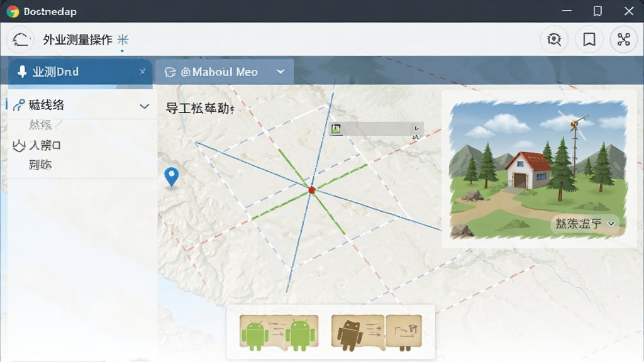Maximize the application window

597,11
